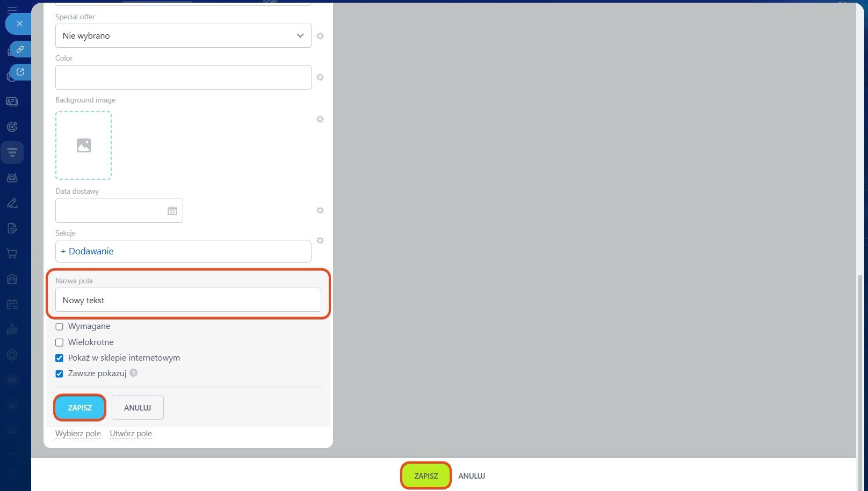Open the contact card icon in the sidebar
The width and height of the screenshot is (868, 491).
[12, 101]
